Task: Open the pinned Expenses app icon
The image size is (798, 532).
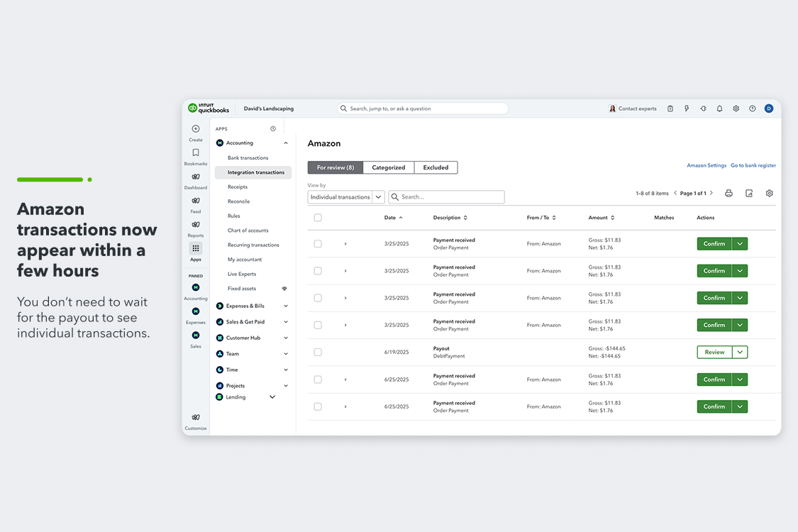Action: click(x=196, y=311)
